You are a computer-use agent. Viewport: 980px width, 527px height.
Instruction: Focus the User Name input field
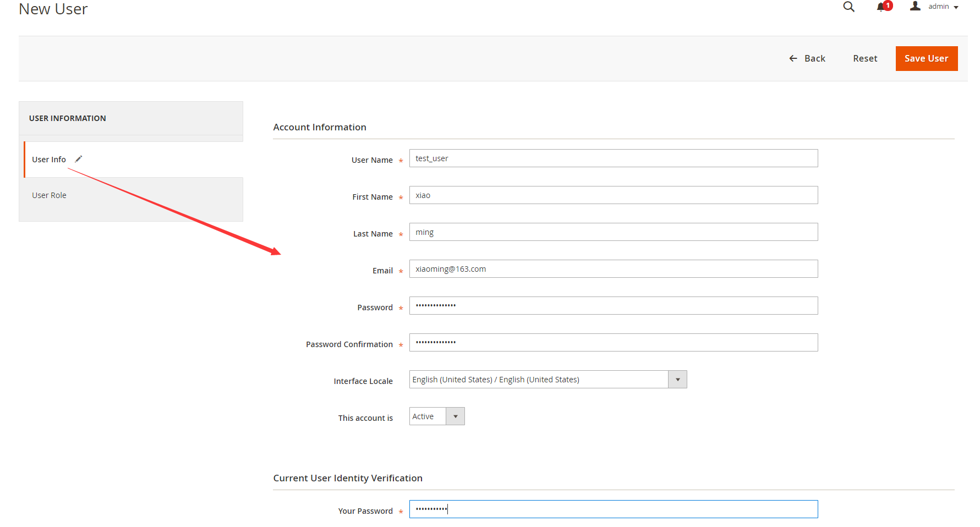pos(613,158)
